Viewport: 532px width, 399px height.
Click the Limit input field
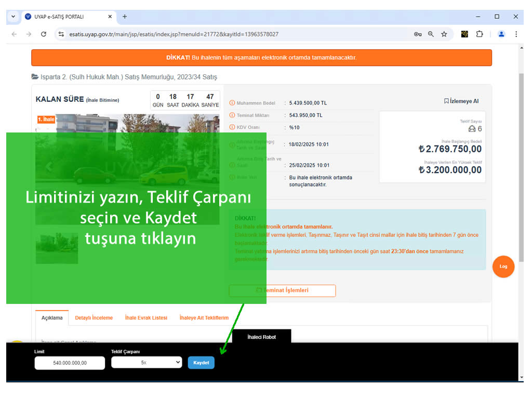[70, 363]
